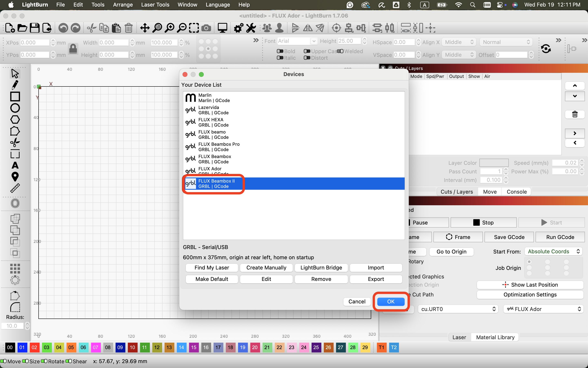Select the Draw Lines pencil tool

pyautogui.click(x=15, y=85)
